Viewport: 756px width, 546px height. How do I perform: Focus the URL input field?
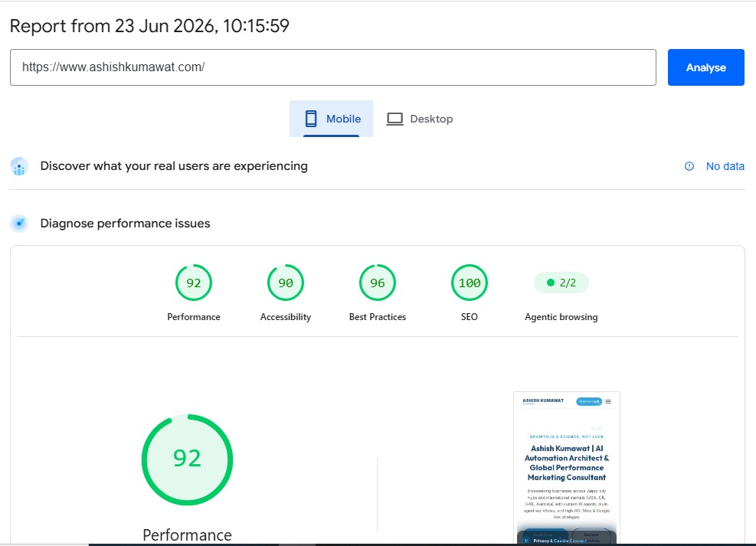click(332, 67)
